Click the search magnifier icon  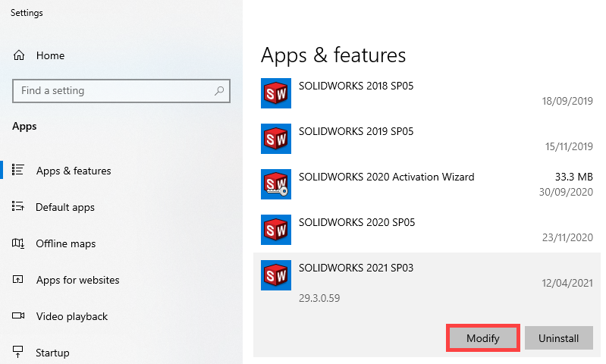pos(219,91)
